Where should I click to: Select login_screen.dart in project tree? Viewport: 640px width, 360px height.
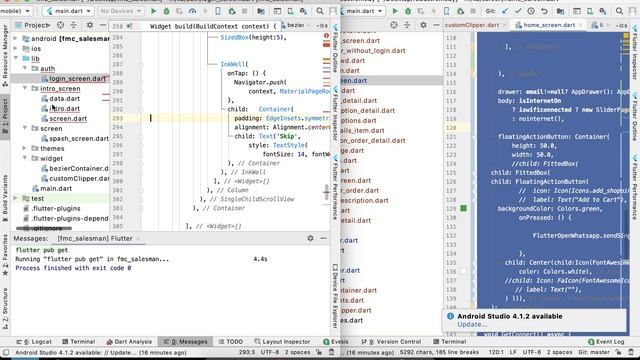click(77, 78)
